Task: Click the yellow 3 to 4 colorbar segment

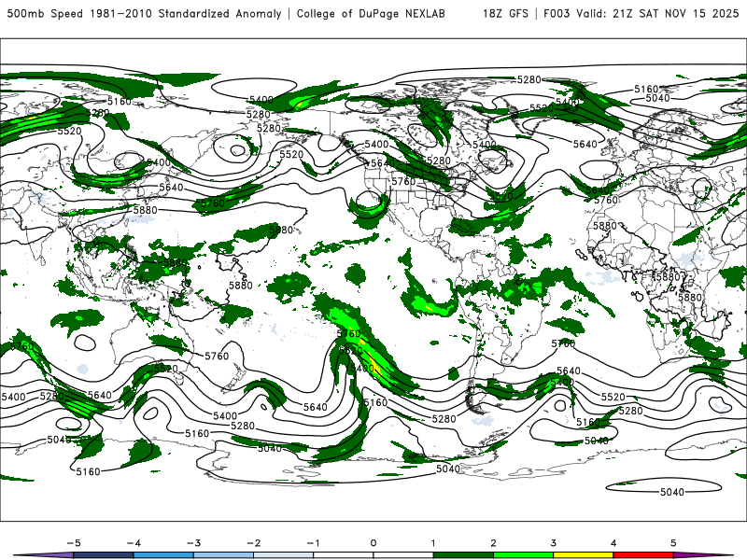Action: 583,555
